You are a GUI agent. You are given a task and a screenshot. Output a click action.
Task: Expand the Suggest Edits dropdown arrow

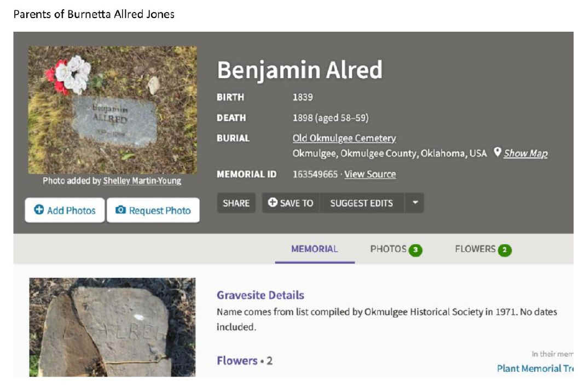click(414, 203)
